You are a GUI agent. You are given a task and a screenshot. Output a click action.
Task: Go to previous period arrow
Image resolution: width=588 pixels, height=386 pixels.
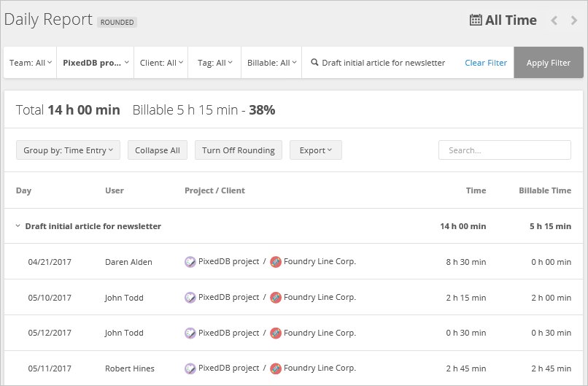[554, 20]
